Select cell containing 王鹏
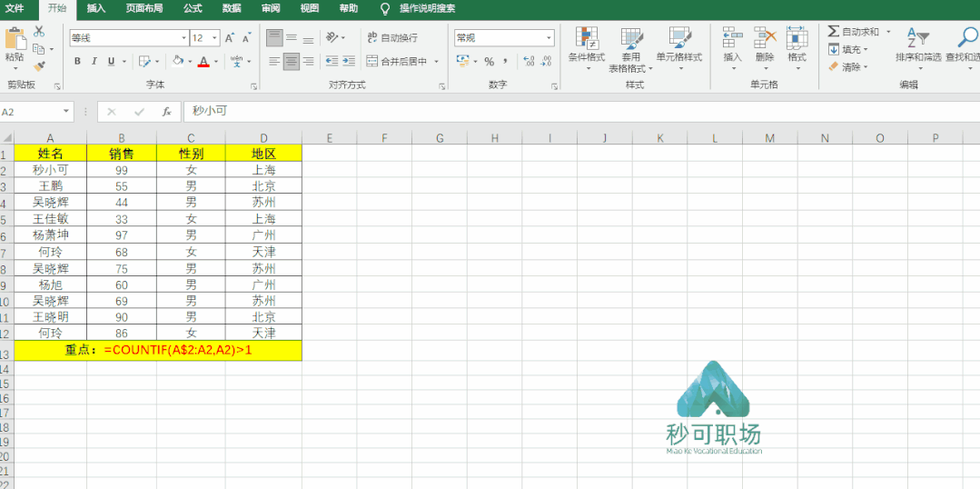This screenshot has width=980, height=489. pos(51,186)
